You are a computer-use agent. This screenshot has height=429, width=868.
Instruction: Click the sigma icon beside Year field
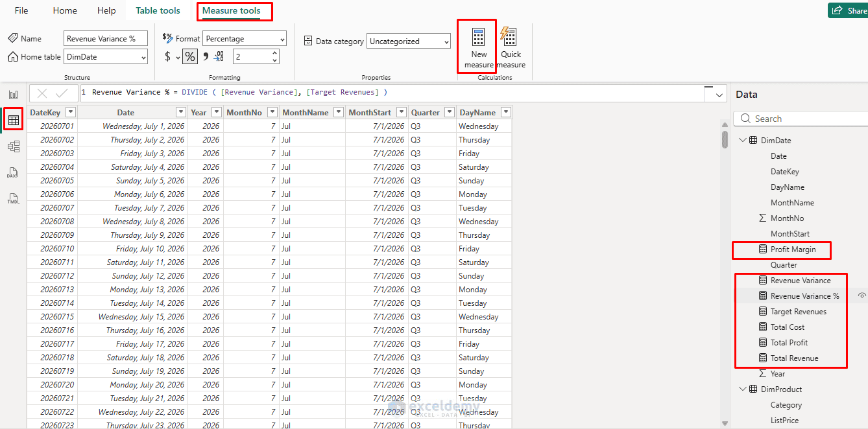click(x=762, y=374)
